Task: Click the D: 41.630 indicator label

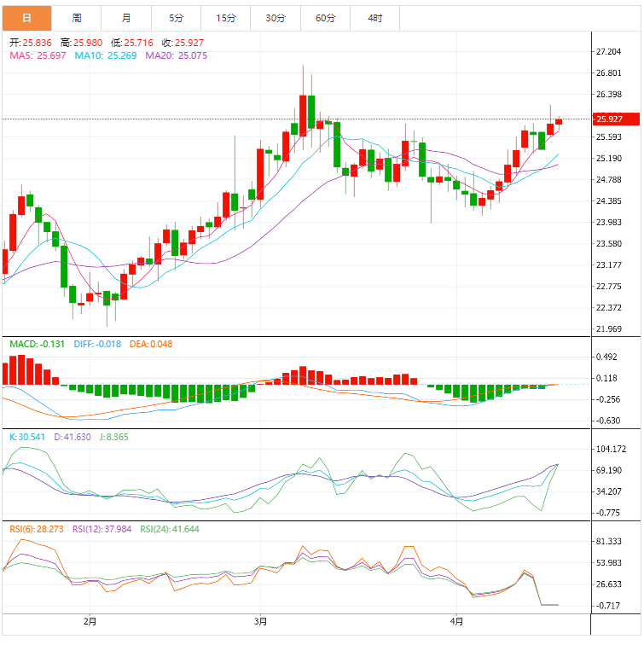Action: 73,437
